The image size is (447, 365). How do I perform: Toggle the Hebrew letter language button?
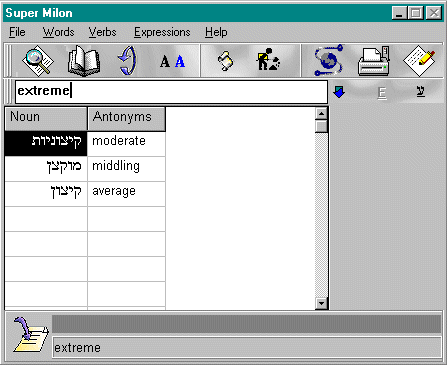421,92
